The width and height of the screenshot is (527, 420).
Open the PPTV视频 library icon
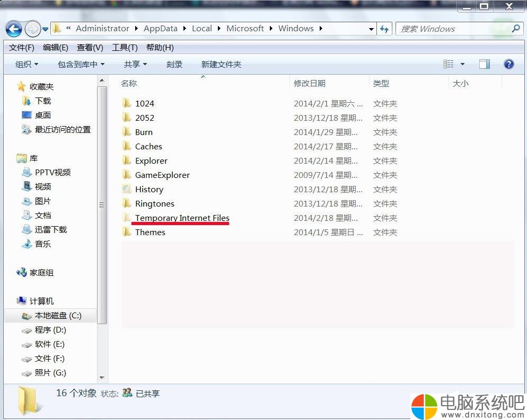27,173
